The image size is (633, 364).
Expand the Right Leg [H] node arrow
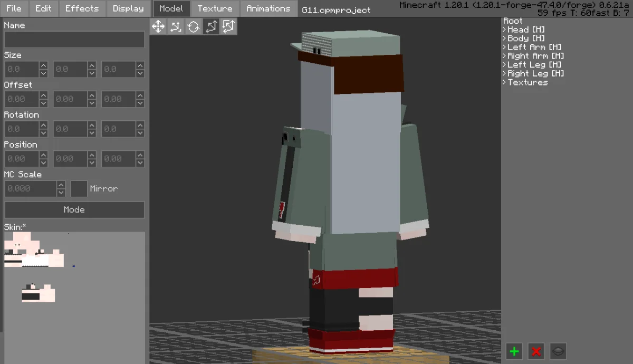click(504, 73)
